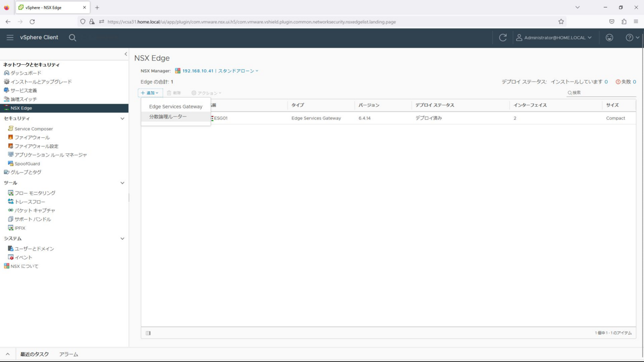Open the Firefox application menu

pos(636,22)
